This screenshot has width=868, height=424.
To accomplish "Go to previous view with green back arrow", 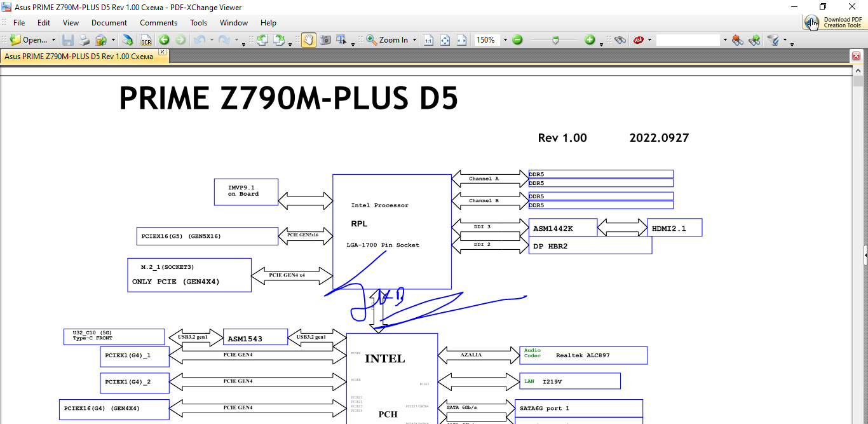I will pos(164,40).
